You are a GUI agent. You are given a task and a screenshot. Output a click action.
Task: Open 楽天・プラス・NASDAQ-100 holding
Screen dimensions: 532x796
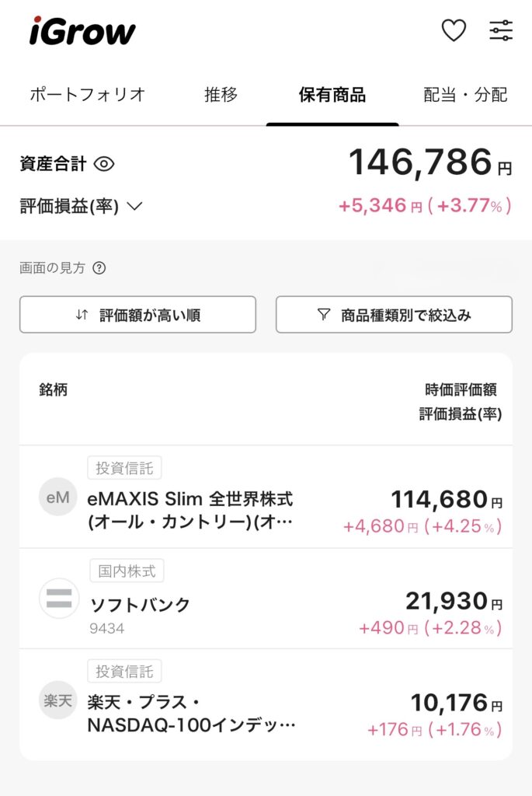266,704
